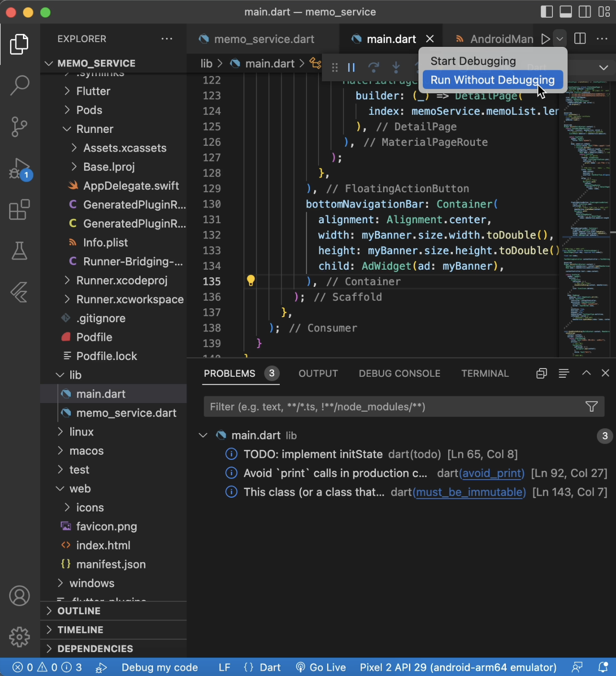Click the debug toolbar drag handle

[x=335, y=67]
